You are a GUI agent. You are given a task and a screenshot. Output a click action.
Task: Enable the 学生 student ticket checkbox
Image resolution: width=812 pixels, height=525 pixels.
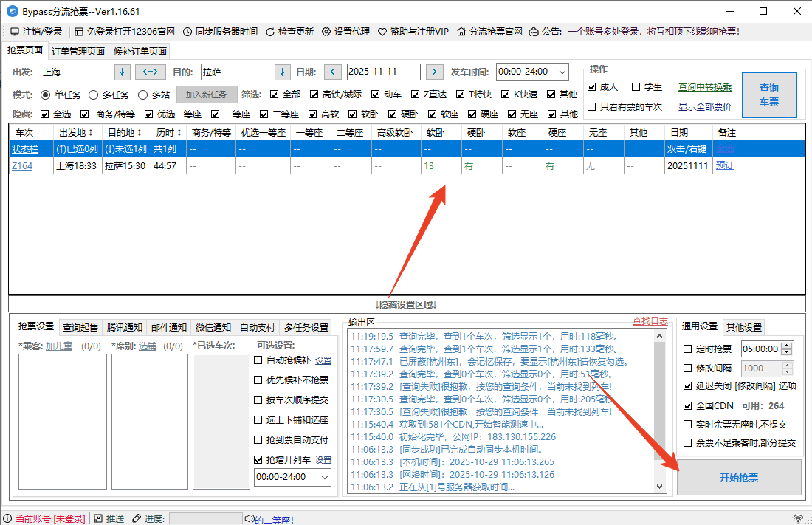636,87
